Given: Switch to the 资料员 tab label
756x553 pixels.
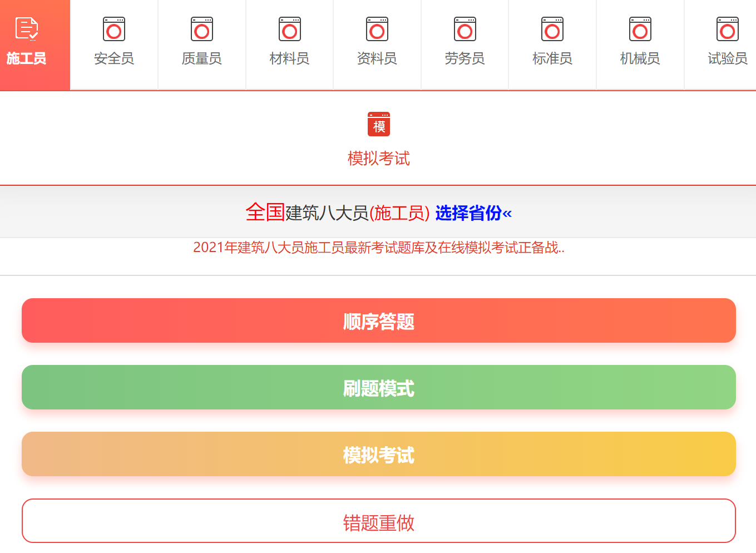Looking at the screenshot, I should click(377, 58).
